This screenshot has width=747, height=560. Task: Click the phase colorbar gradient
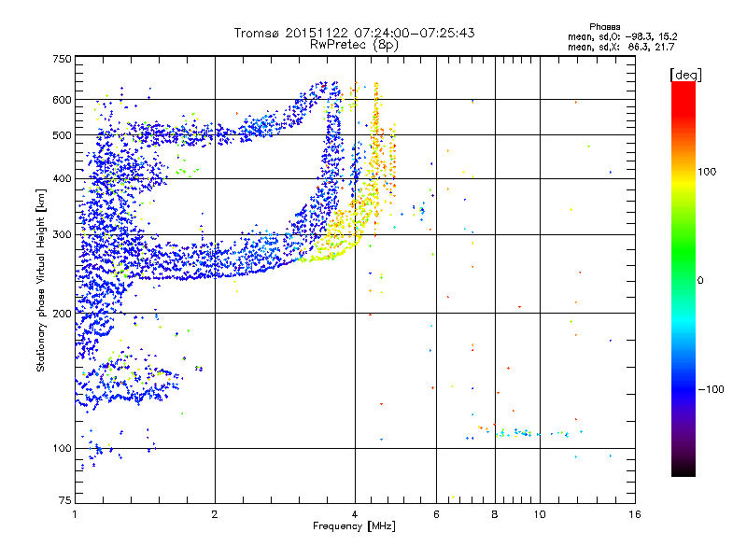pyautogui.click(x=684, y=279)
